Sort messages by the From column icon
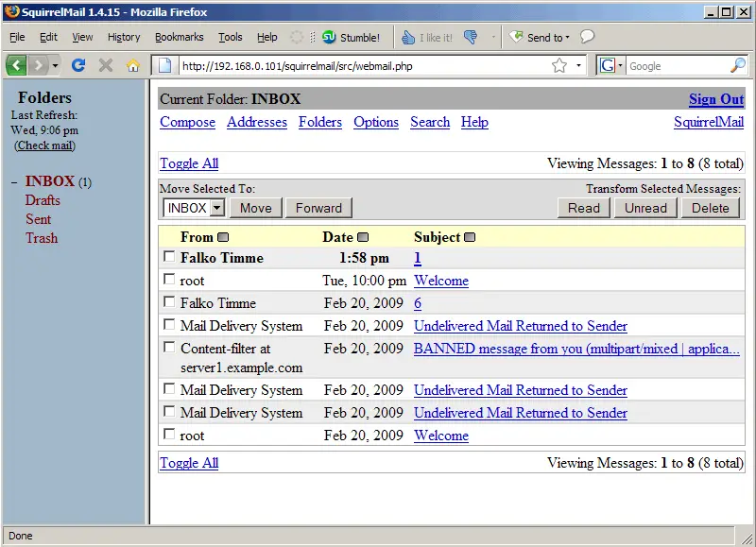 click(x=223, y=237)
